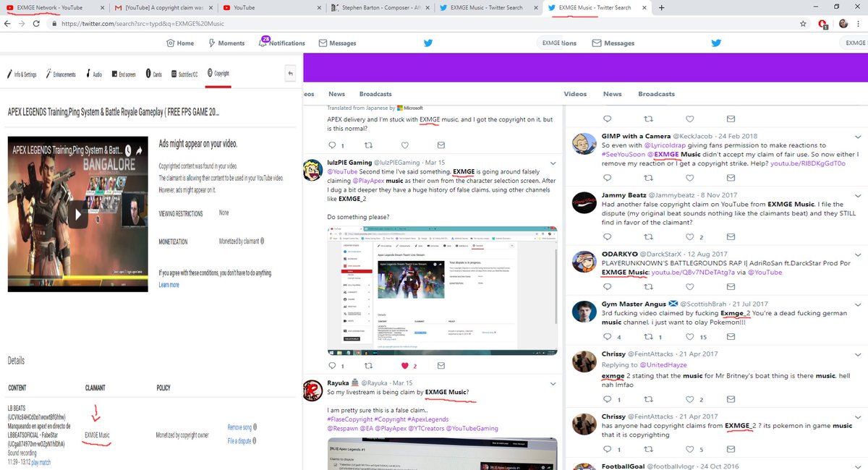Reload the page with the refresh icon
Viewport: 868px width, 470px height.
pos(38,23)
